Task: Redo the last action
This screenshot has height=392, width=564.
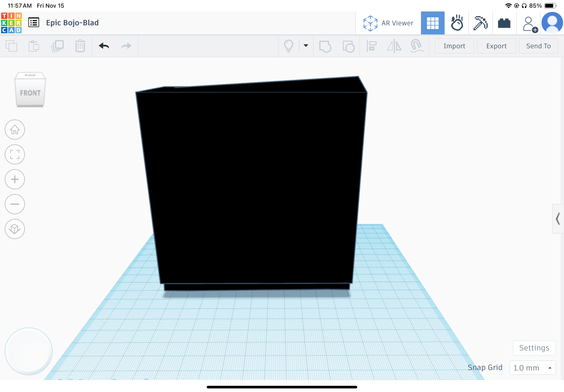Action: 126,46
